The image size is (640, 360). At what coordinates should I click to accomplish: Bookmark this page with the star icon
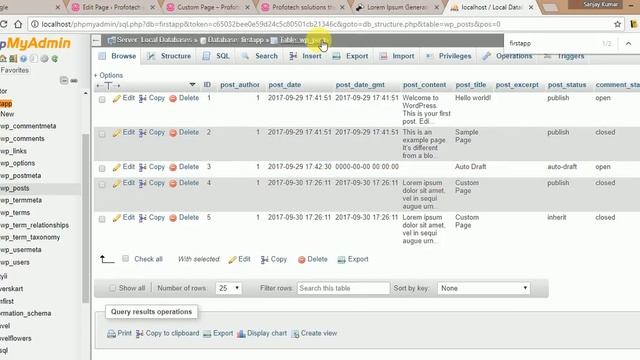tap(617, 24)
